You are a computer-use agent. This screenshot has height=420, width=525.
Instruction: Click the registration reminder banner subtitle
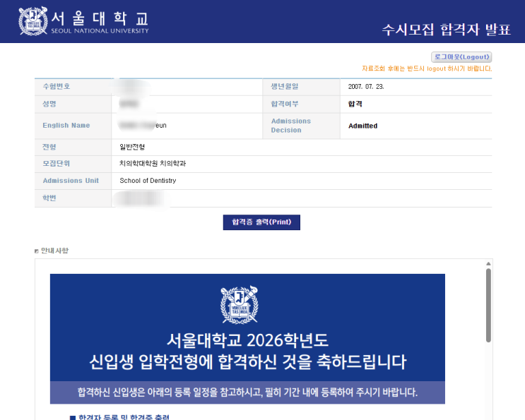click(x=247, y=392)
